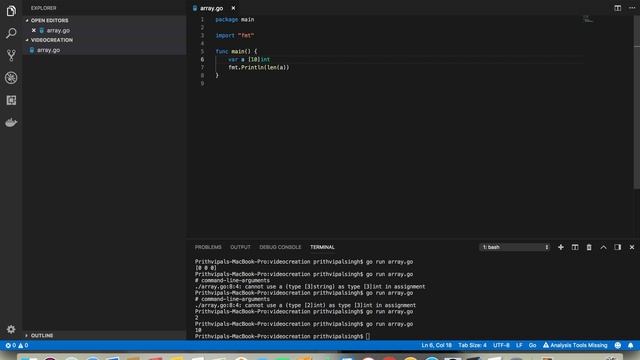Click the 'package main' code line
The height and width of the screenshot is (360, 640).
pos(235,20)
